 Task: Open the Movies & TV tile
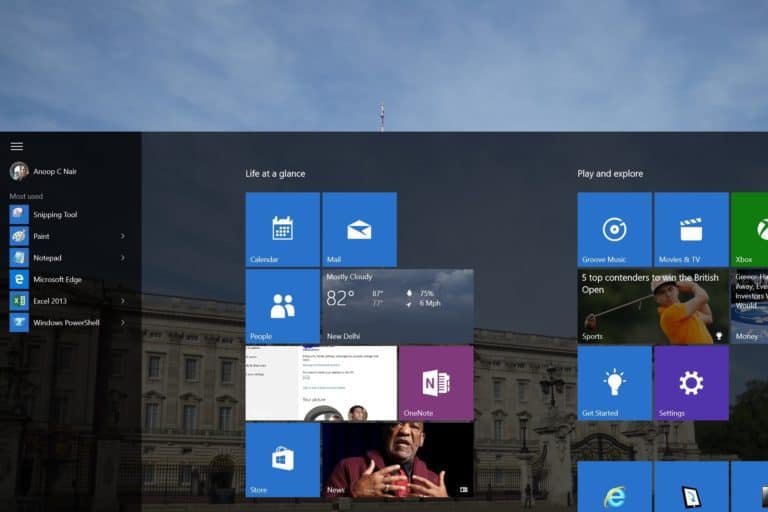coord(691,229)
